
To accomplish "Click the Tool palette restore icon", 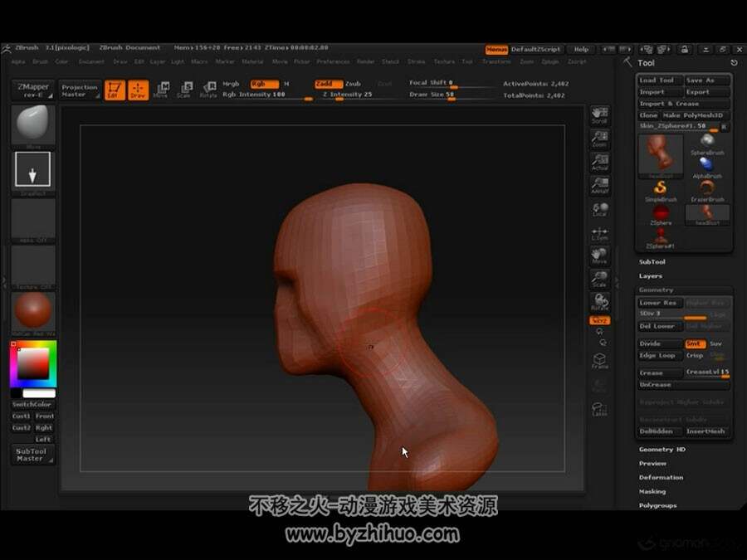I will click(x=734, y=62).
